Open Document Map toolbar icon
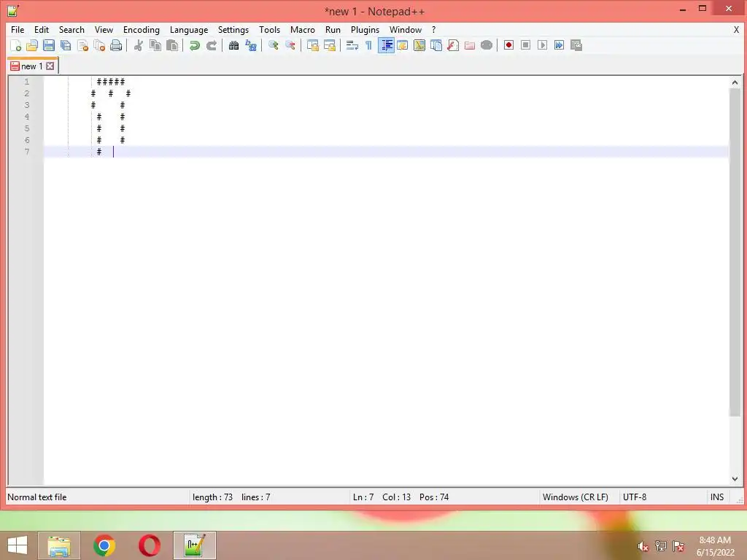747x560 pixels. coord(419,45)
